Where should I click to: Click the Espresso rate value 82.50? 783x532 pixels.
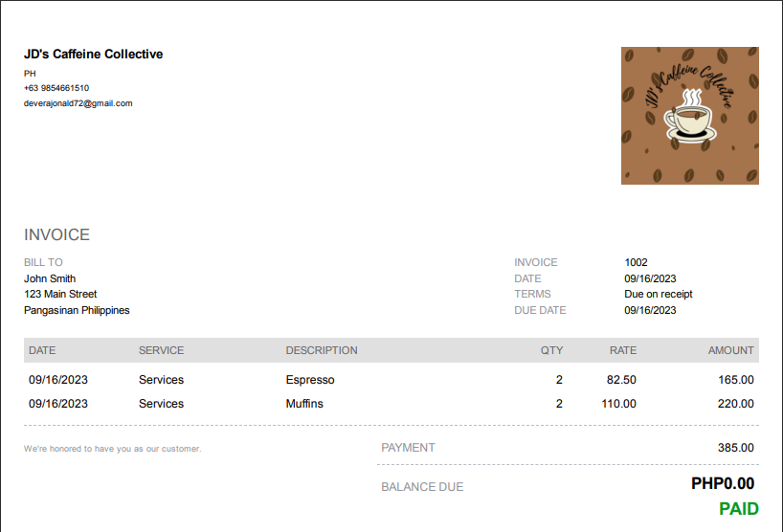621,380
